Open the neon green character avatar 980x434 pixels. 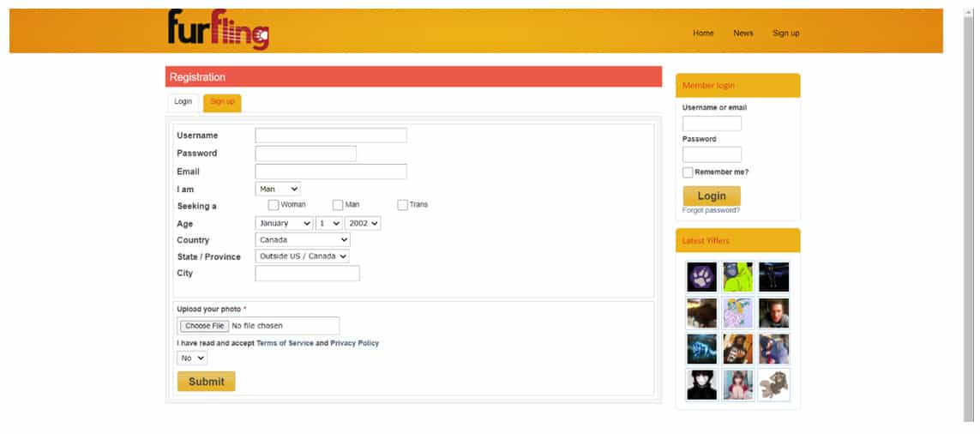pos(738,277)
